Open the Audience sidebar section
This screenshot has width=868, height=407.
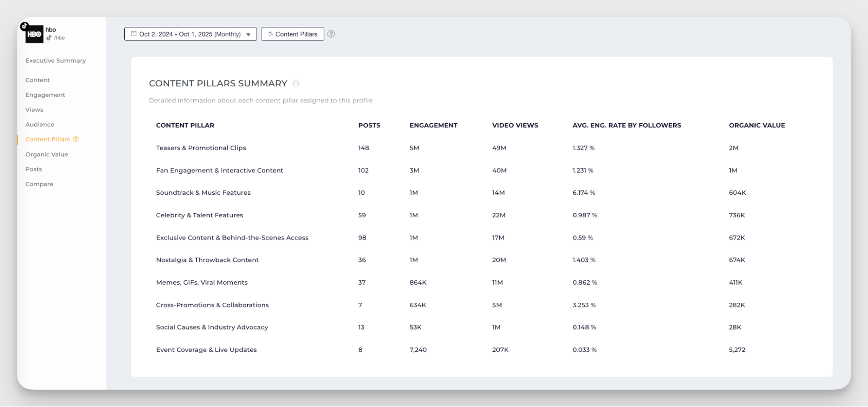pos(40,125)
